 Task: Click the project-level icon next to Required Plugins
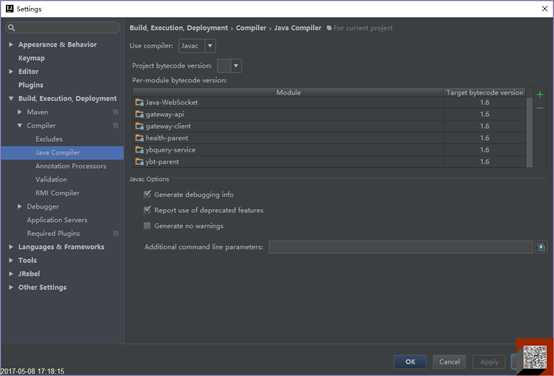coord(116,233)
